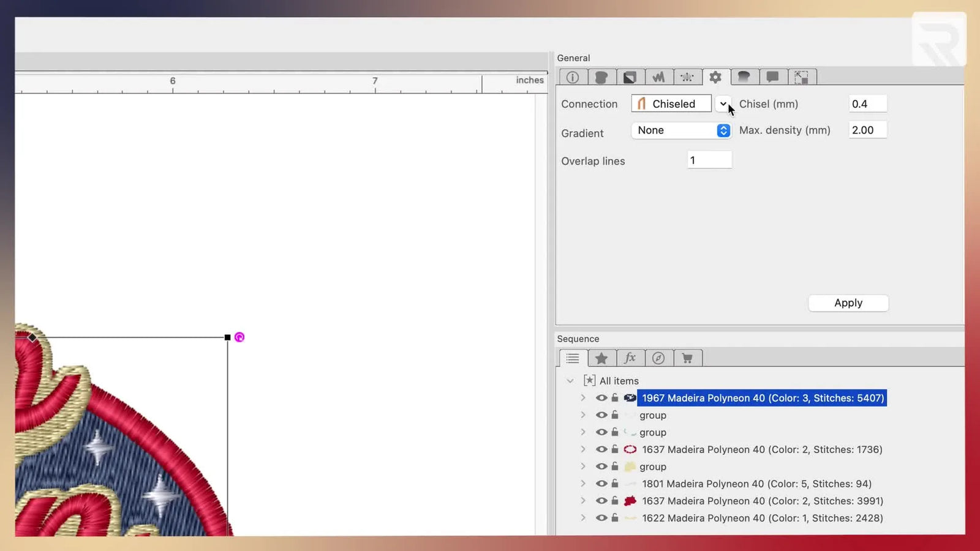Collapse the All items tree
The image size is (980, 551).
pos(570,381)
